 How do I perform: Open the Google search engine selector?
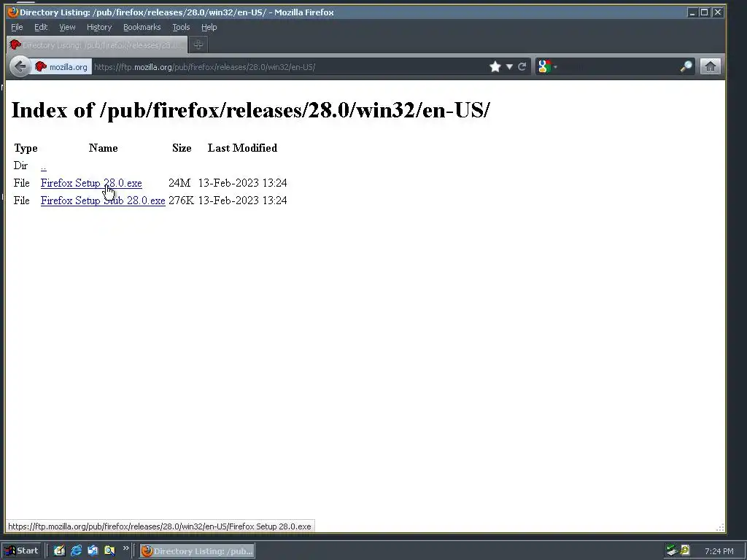click(547, 66)
